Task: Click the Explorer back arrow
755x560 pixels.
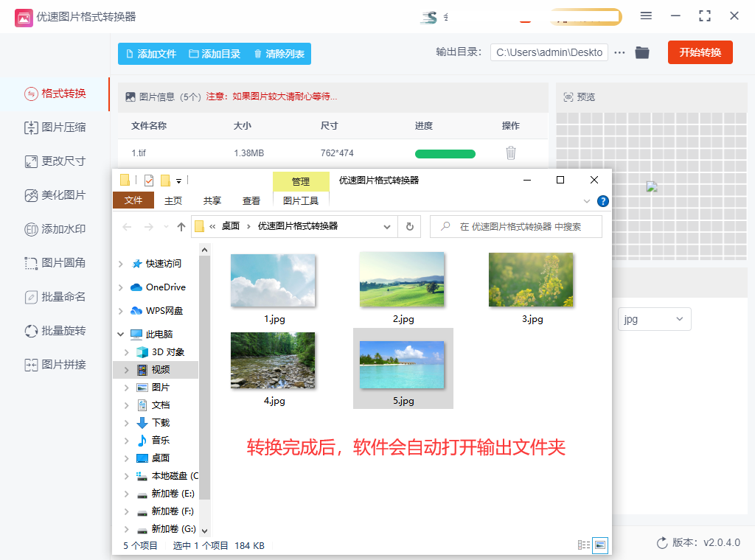Action: 127,227
